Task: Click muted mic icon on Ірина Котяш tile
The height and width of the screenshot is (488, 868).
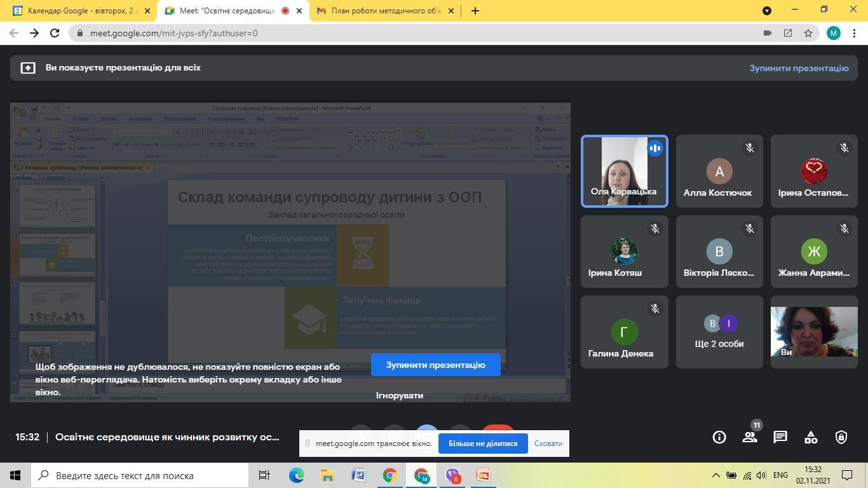Action: [655, 228]
